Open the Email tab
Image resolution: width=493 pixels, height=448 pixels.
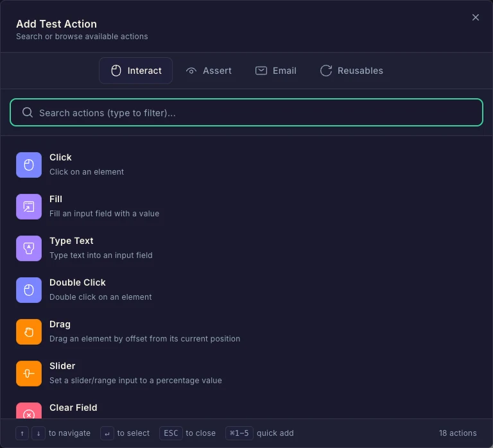276,71
